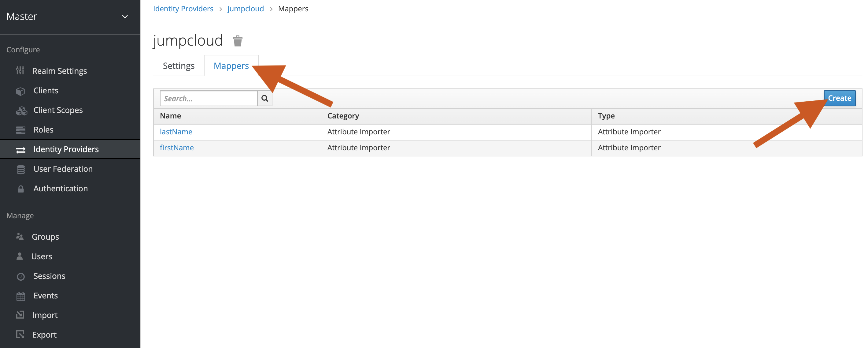Image resolution: width=868 pixels, height=348 pixels.
Task: Click the Roles sidebar icon
Action: 19,130
